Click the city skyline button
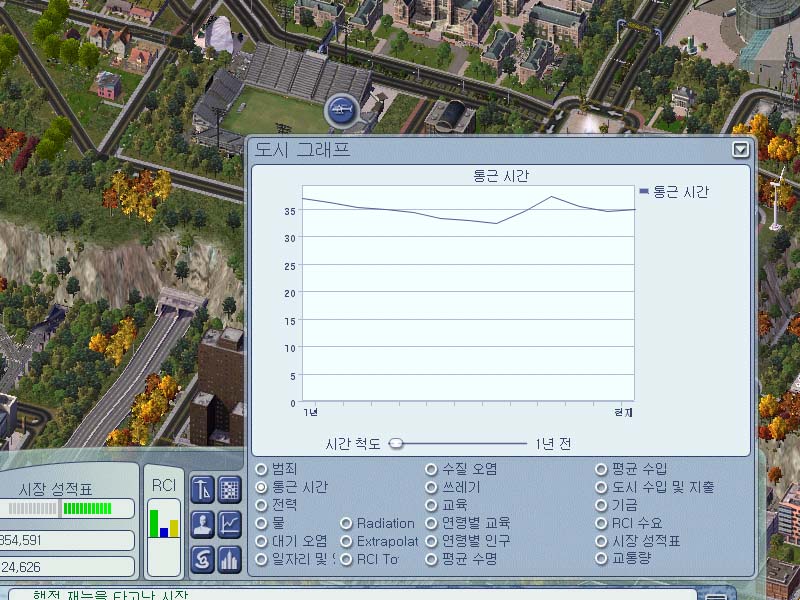The height and width of the screenshot is (600, 800). tap(230, 560)
